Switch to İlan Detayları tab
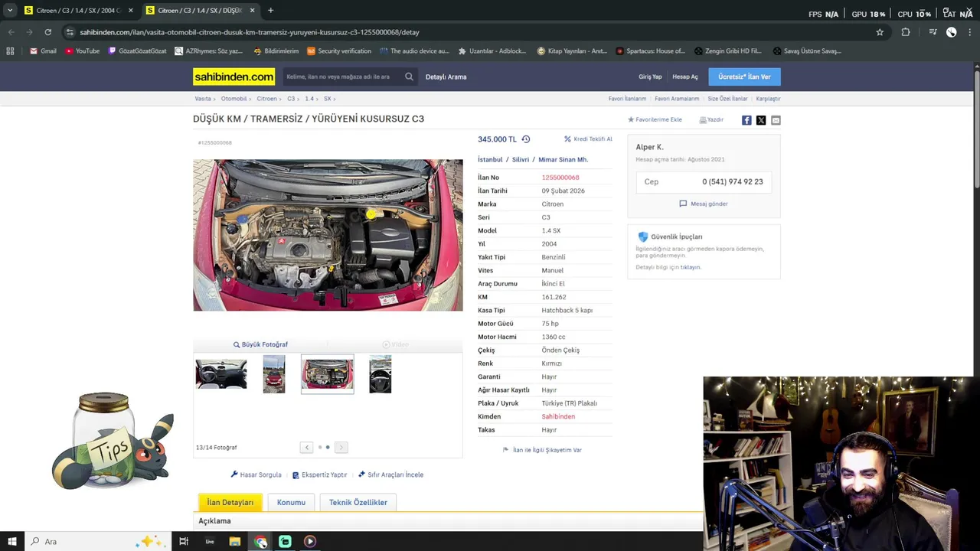The width and height of the screenshot is (980, 551). point(230,503)
